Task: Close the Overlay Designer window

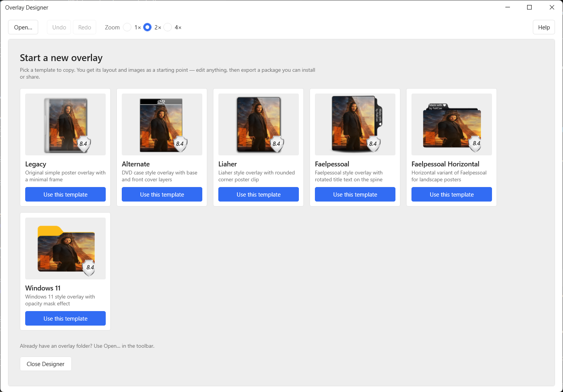Action: pos(552,7)
